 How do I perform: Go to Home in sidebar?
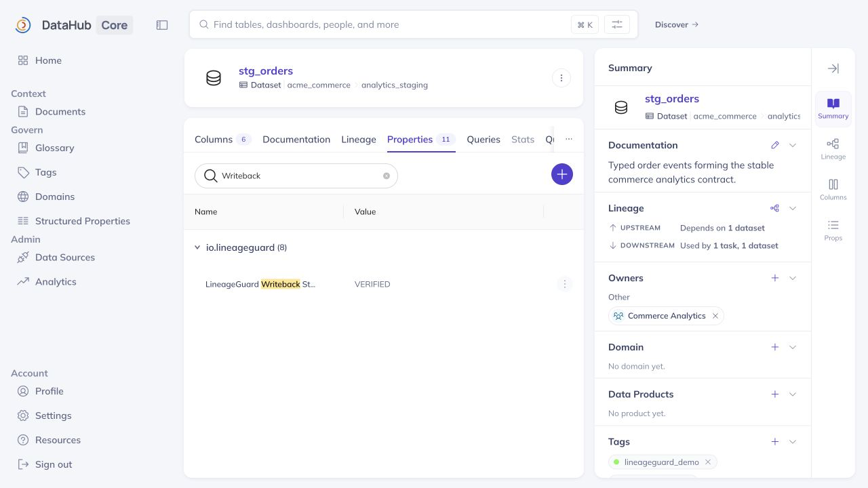click(x=48, y=60)
